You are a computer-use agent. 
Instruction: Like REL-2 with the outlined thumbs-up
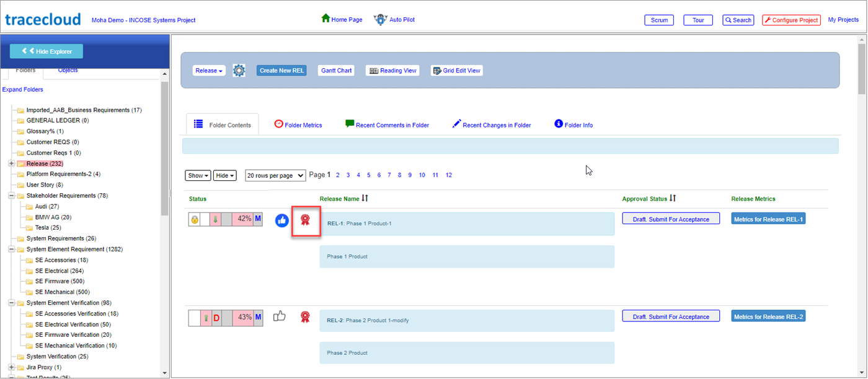pyautogui.click(x=280, y=316)
